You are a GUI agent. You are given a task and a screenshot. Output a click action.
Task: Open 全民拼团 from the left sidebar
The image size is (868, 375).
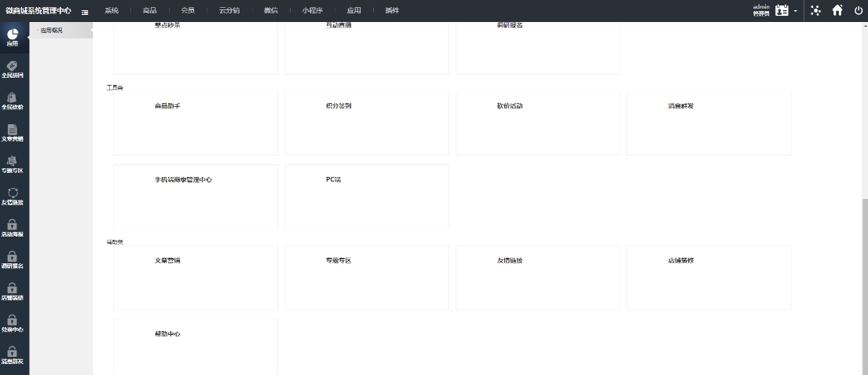pyautogui.click(x=13, y=69)
